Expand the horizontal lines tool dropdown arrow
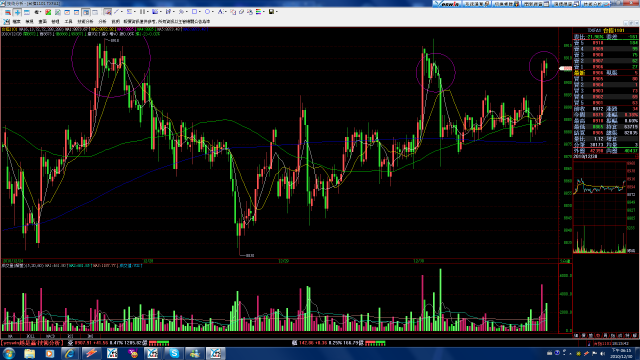Screen dimensions: 640x360 point(135,12)
